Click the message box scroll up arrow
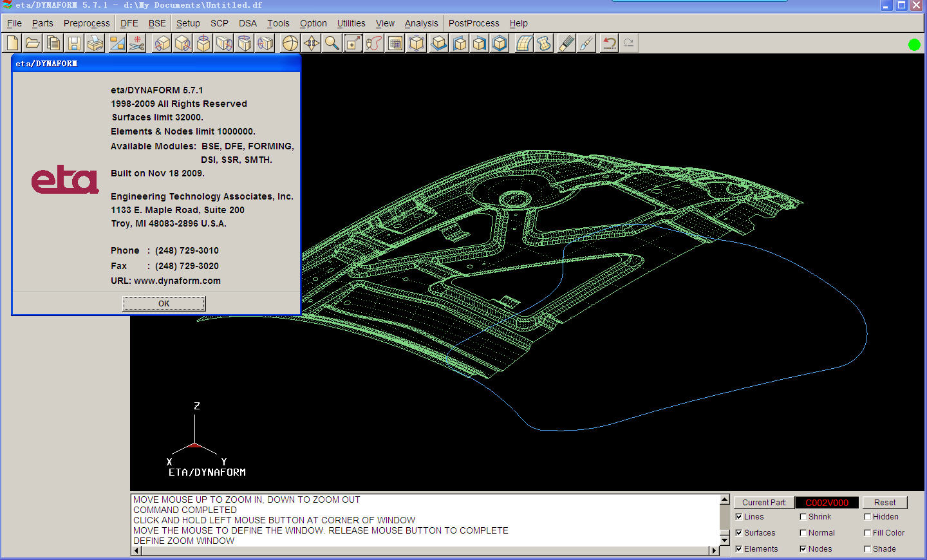This screenshot has height=560, width=927. pyautogui.click(x=724, y=499)
